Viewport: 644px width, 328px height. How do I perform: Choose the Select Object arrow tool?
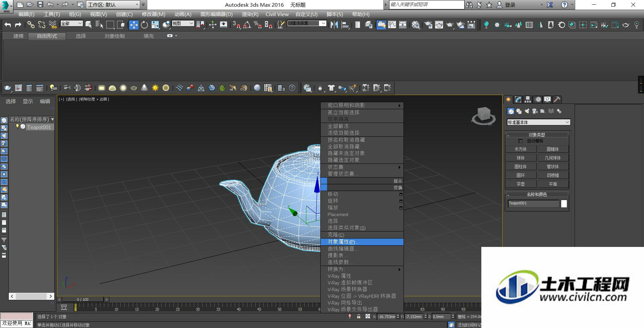click(89, 24)
